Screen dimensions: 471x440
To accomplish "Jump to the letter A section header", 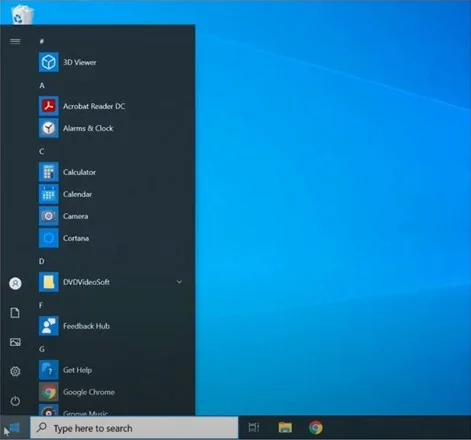I will [42, 86].
